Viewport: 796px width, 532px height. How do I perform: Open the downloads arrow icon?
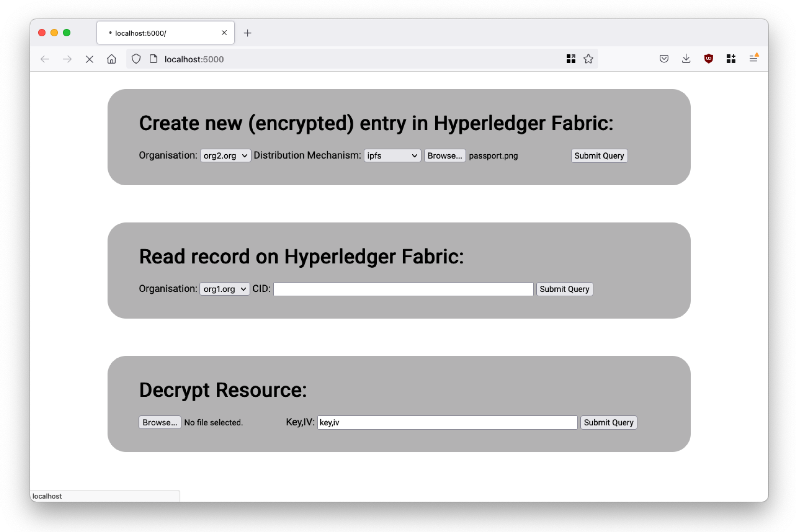point(686,59)
